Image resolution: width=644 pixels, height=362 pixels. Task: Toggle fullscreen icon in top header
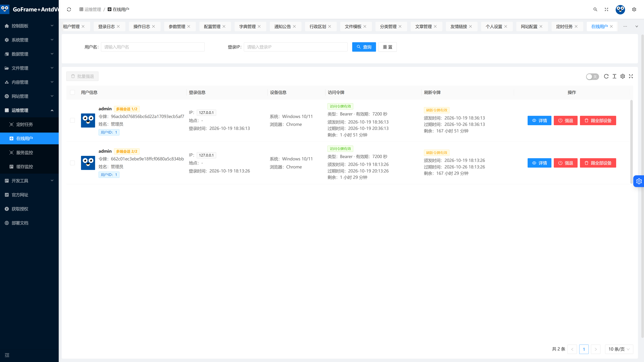click(606, 10)
